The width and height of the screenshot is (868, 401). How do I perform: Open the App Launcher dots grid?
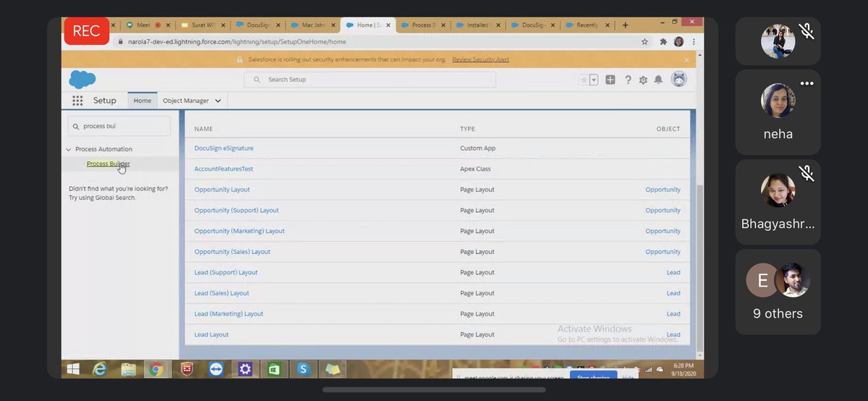click(x=77, y=101)
